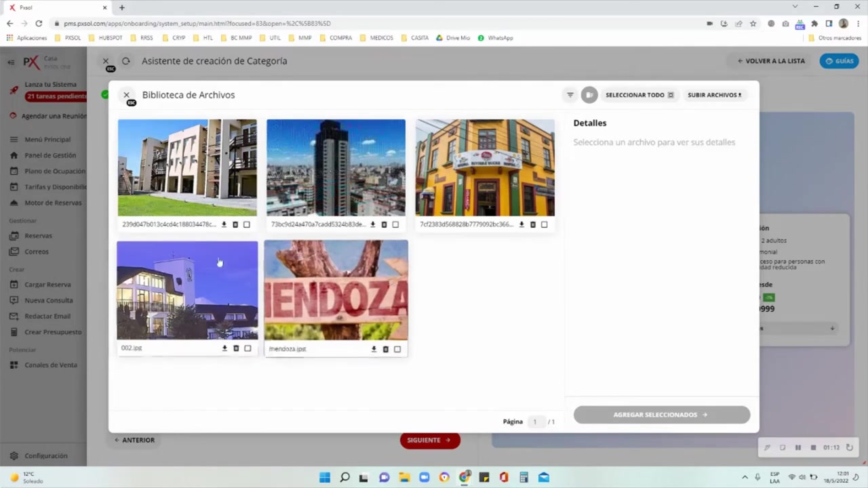Delete the 73bc9d24a470a7cadd file
This screenshot has height=488, width=868.
pos(384,224)
